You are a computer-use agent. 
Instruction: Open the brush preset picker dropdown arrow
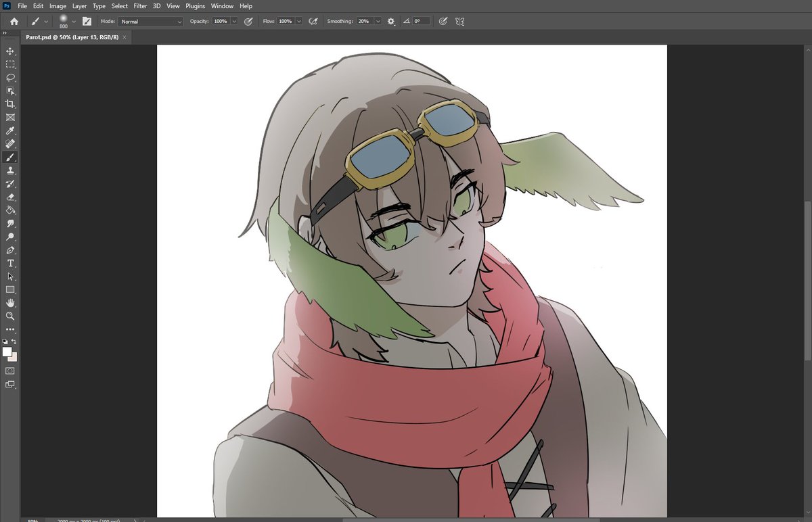point(74,22)
